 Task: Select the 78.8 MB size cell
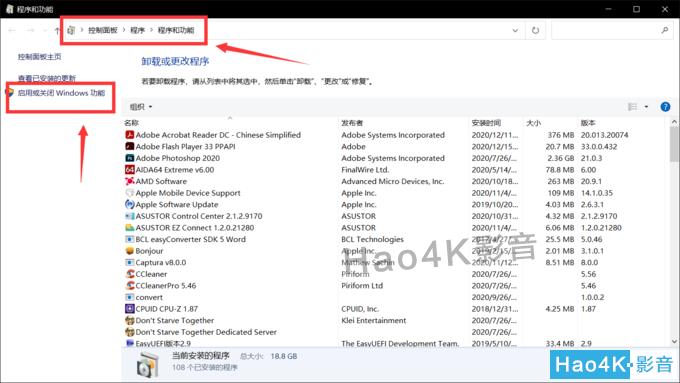point(559,170)
